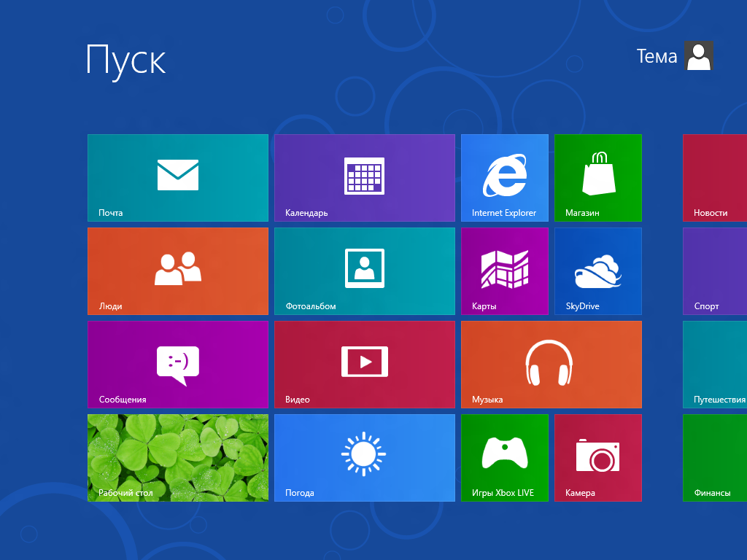Launch the Фотоальбом photos tile
The height and width of the screenshot is (560, 747).
coord(364,271)
